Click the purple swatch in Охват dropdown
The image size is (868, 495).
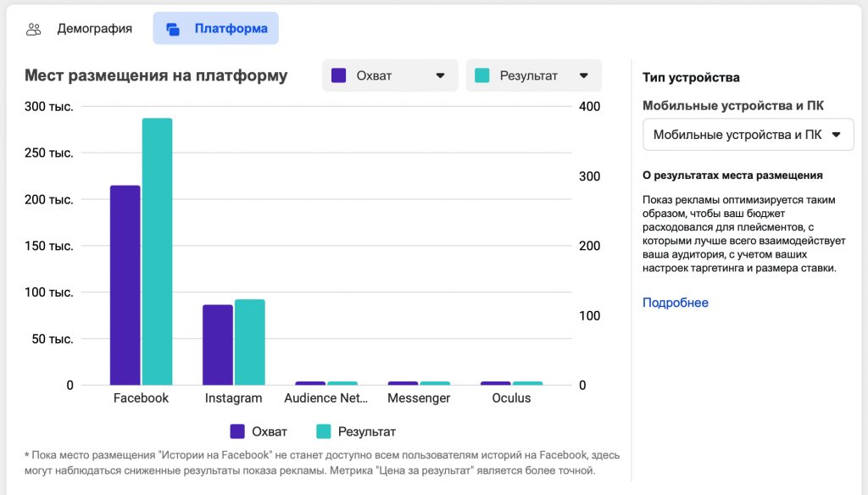pos(340,75)
